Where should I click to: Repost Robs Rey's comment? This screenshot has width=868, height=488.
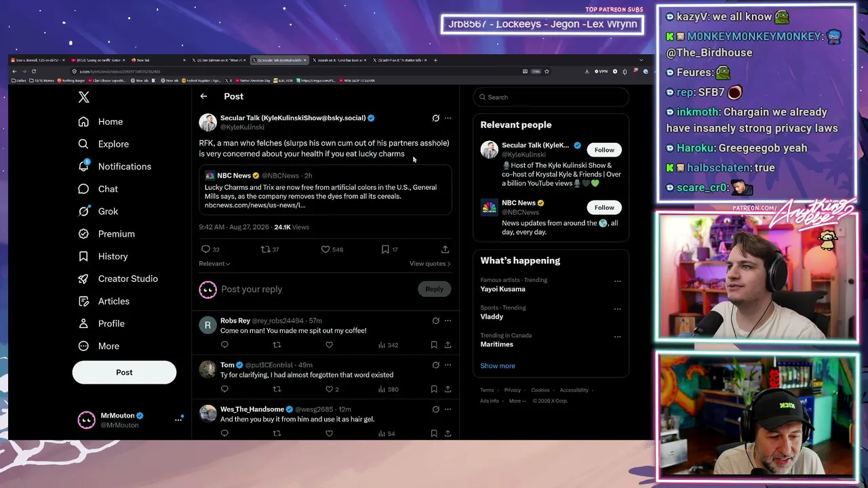pos(277,345)
